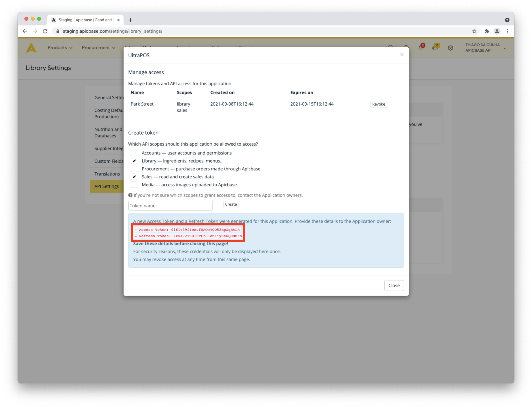Click the padlock site info icon
The height and width of the screenshot is (407, 532).
58,31
